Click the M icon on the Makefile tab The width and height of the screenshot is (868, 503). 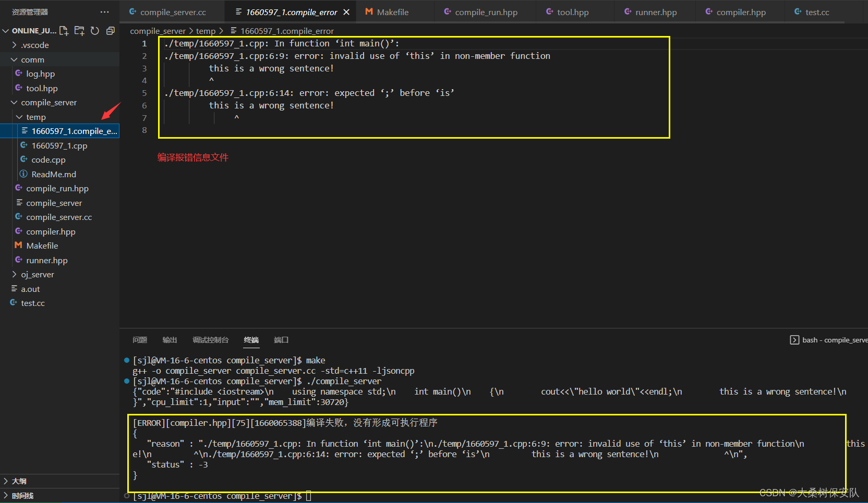(369, 11)
